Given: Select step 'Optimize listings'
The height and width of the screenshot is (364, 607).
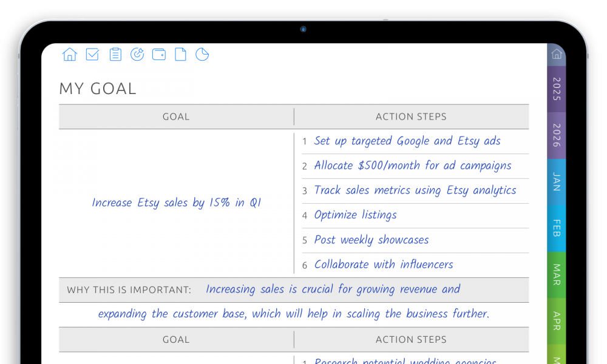Looking at the screenshot, I should [355, 215].
